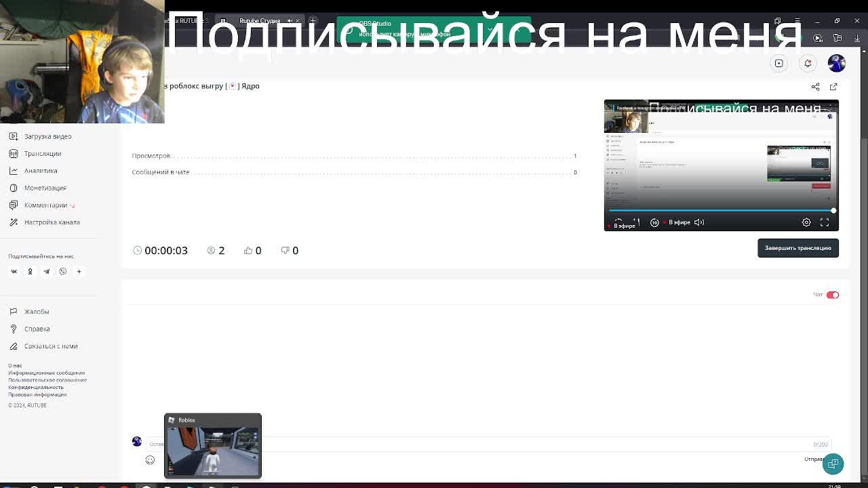Toggle the Чат switch off
The width and height of the screenshot is (868, 488).
(x=833, y=295)
